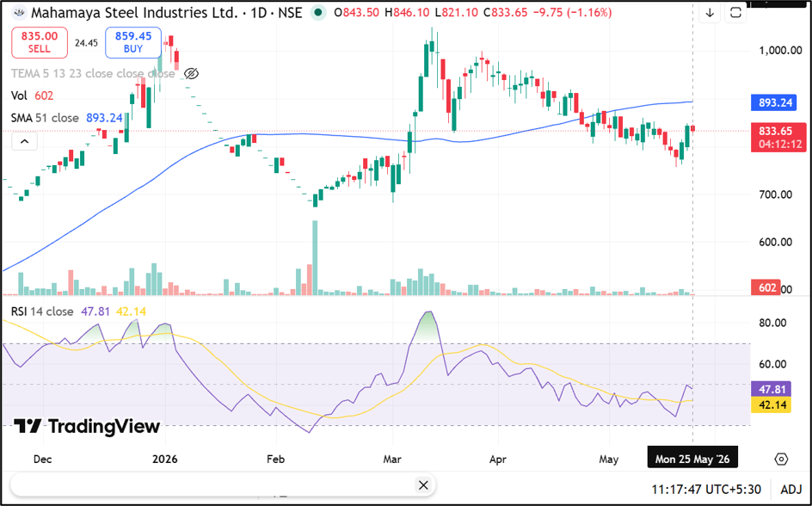Toggle TEMA indicator visibility eye icon
The height and width of the screenshot is (506, 812).
click(191, 73)
